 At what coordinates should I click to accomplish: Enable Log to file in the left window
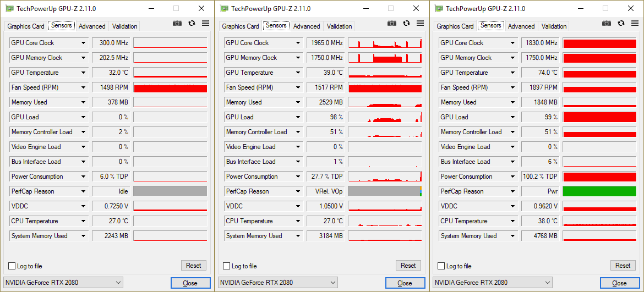coord(12,266)
